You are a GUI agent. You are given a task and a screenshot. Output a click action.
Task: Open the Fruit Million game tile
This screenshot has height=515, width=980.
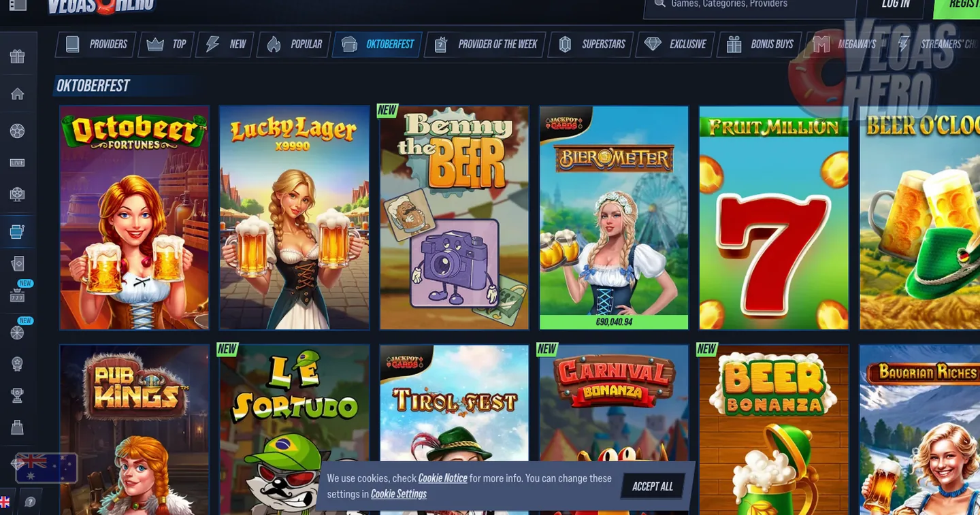[x=774, y=218]
